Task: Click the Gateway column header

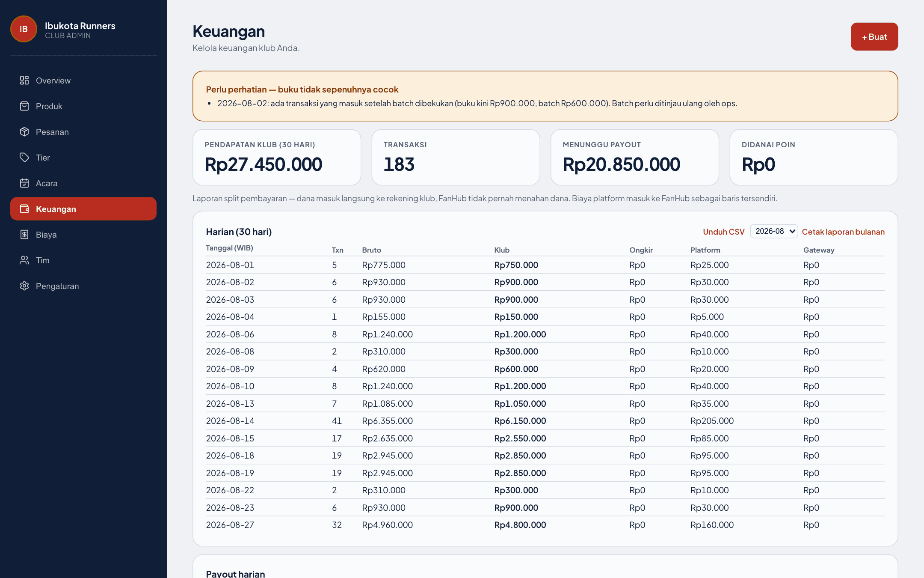Action: [x=819, y=250]
